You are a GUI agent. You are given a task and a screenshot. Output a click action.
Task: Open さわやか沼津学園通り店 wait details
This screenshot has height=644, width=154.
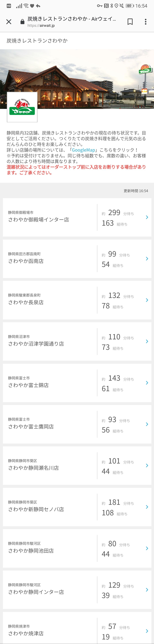point(77,342)
